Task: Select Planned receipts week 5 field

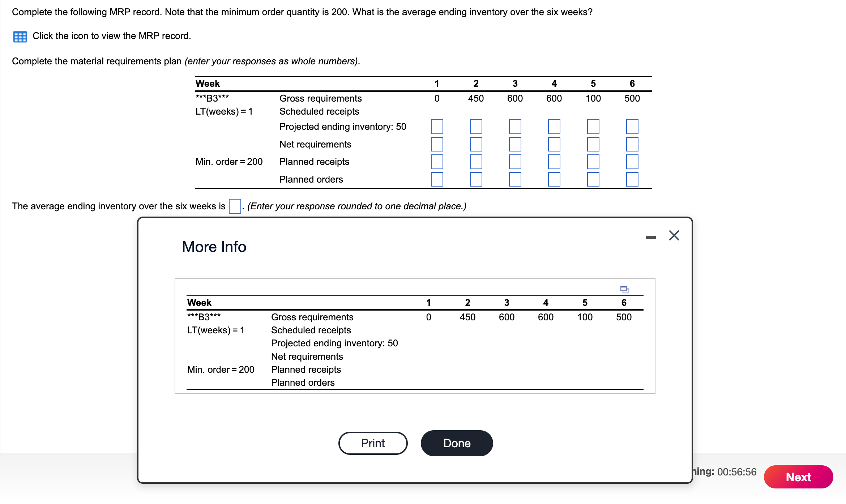Action: tap(593, 162)
